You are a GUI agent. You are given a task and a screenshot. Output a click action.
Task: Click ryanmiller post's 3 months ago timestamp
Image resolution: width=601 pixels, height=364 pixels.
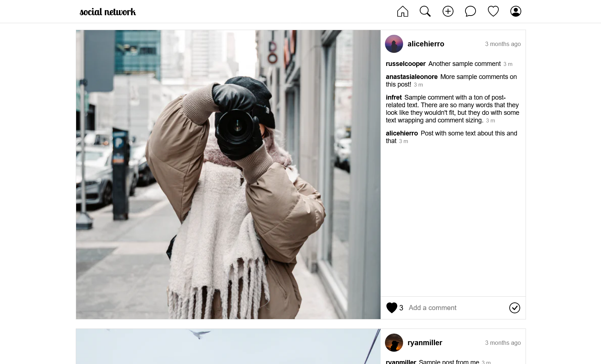tap(503, 343)
